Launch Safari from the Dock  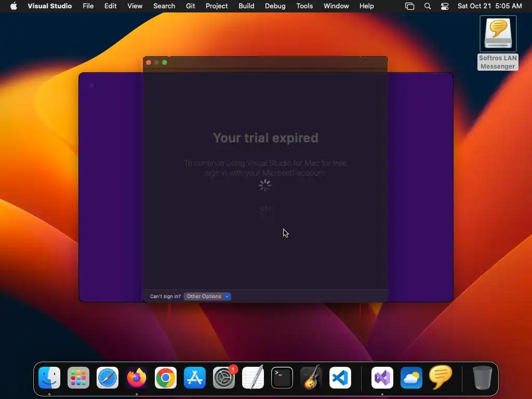tap(108, 378)
